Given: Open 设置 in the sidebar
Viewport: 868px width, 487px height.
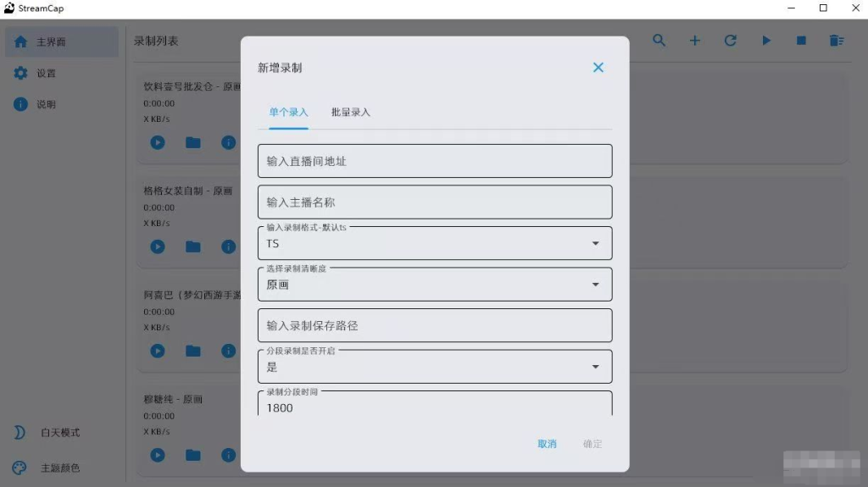Looking at the screenshot, I should [x=62, y=73].
